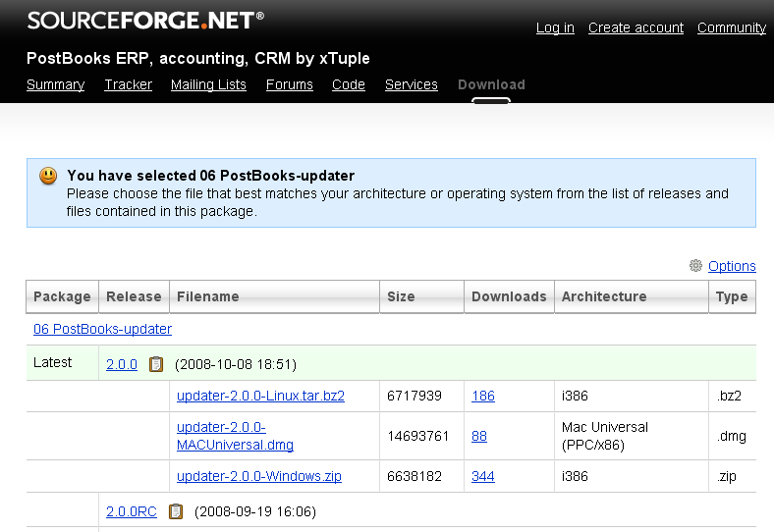
Task: Click the Log in link
Action: click(555, 27)
